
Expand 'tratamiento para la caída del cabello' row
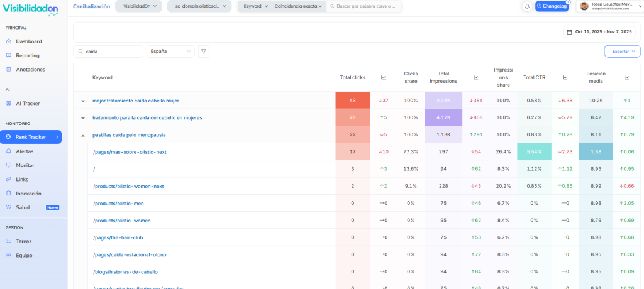(82, 118)
